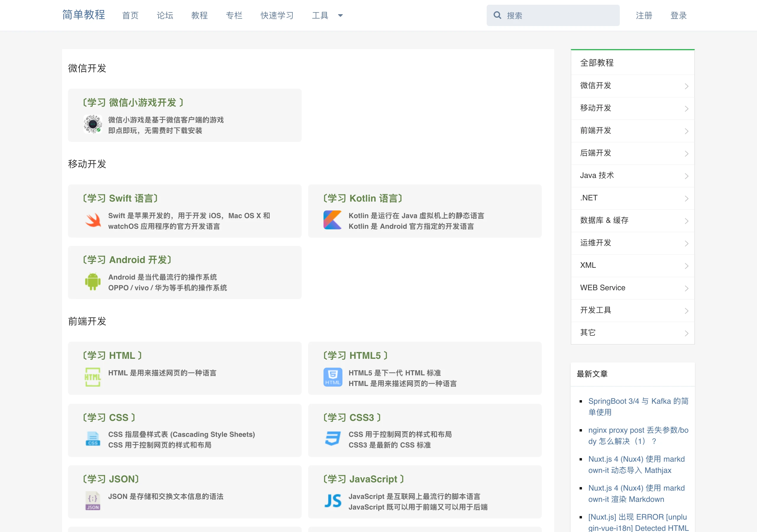The width and height of the screenshot is (757, 532).
Task: Expand the 后端开发 sidebar chevron
Action: point(686,154)
